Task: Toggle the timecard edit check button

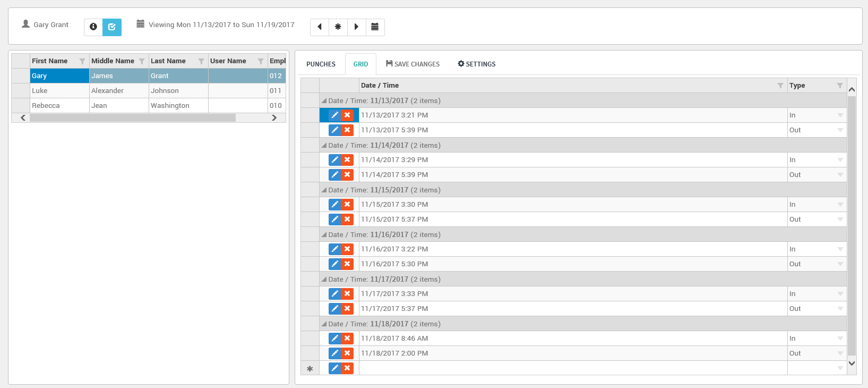Action: [x=112, y=27]
